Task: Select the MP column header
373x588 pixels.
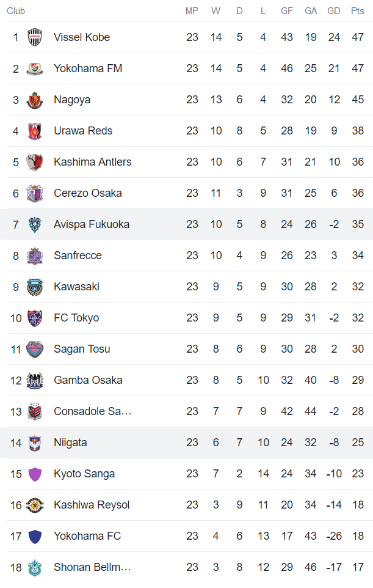Action: point(192,10)
